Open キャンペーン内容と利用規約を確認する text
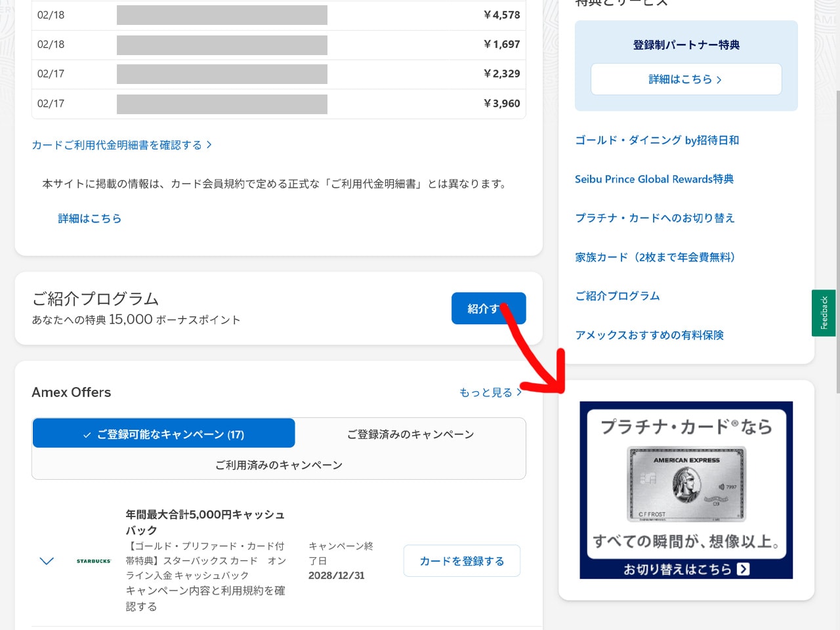The width and height of the screenshot is (840, 630). (x=205, y=598)
